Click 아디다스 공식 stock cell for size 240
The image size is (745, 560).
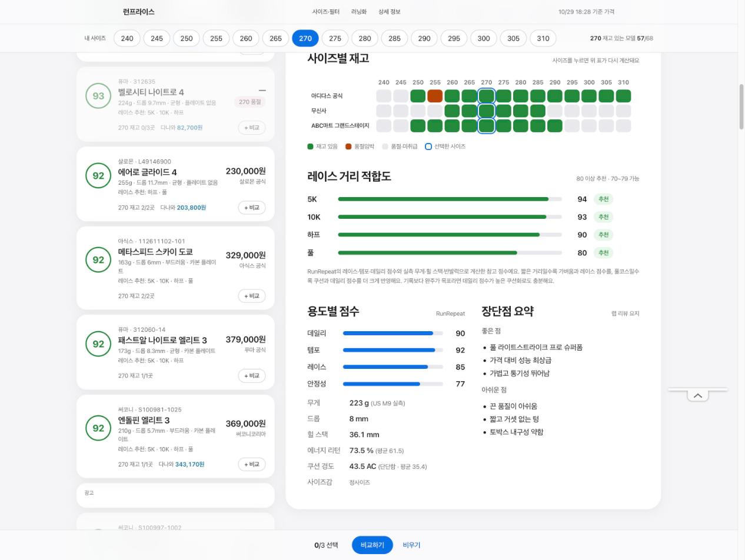pyautogui.click(x=384, y=96)
